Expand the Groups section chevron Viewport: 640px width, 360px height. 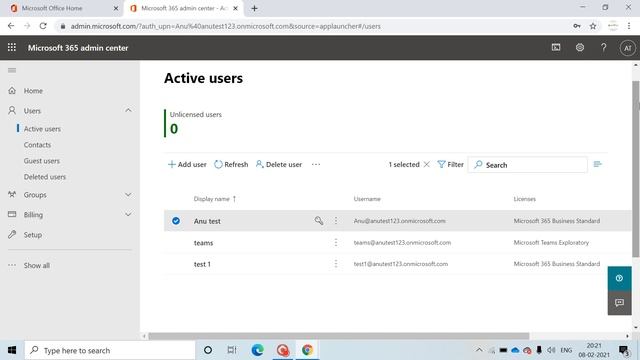click(128, 195)
